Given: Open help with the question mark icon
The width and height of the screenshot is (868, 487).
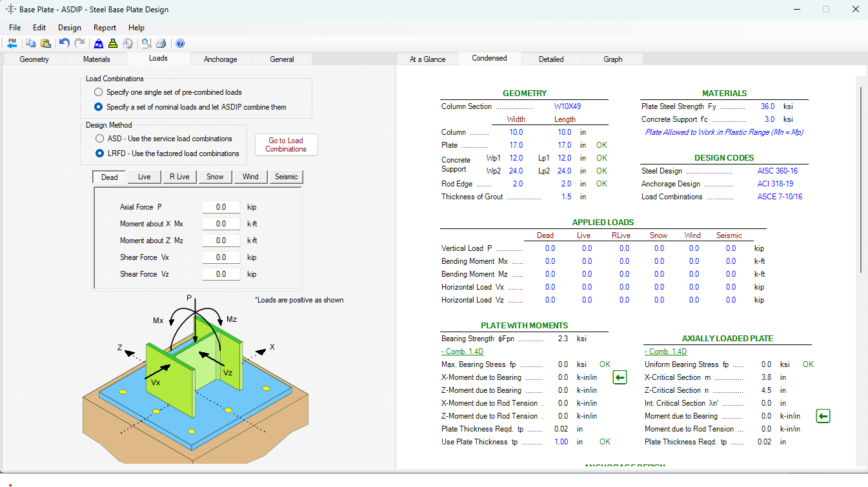Looking at the screenshot, I should pos(180,43).
